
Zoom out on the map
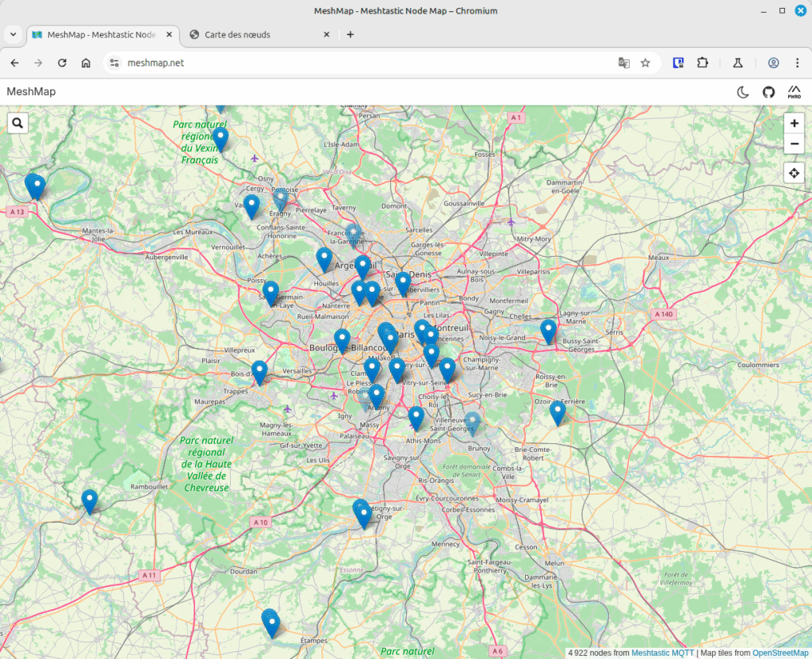click(x=794, y=144)
